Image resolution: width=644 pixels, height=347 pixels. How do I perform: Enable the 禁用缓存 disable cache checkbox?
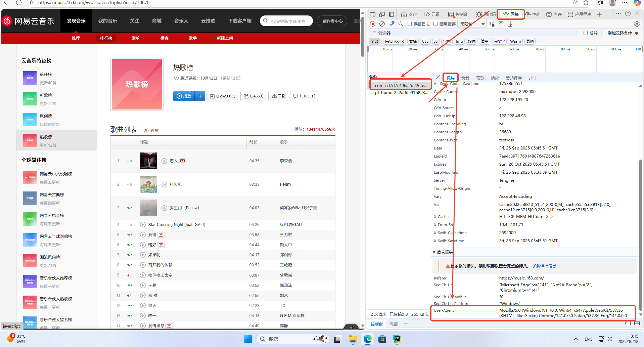[x=435, y=24]
